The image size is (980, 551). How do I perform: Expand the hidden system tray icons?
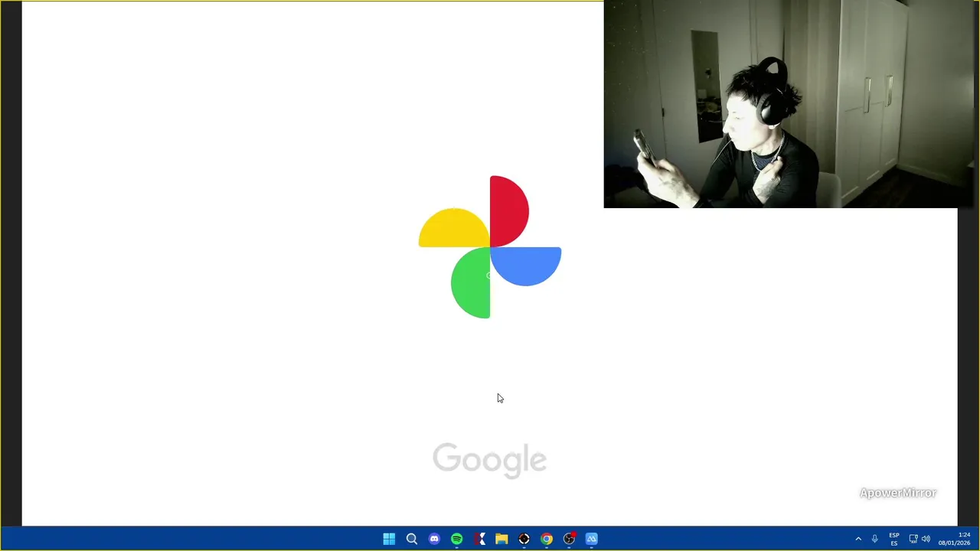(858, 539)
